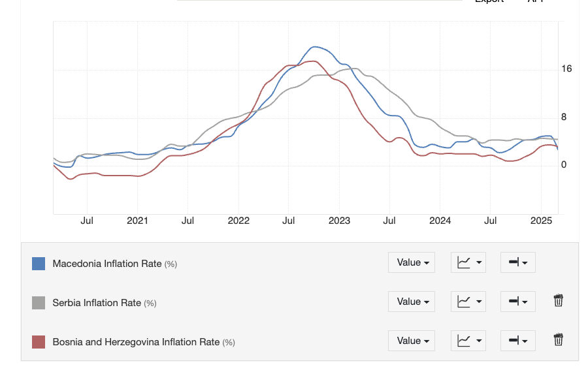
Task: Expand the Value dropdown for Serbia
Action: [x=411, y=302]
